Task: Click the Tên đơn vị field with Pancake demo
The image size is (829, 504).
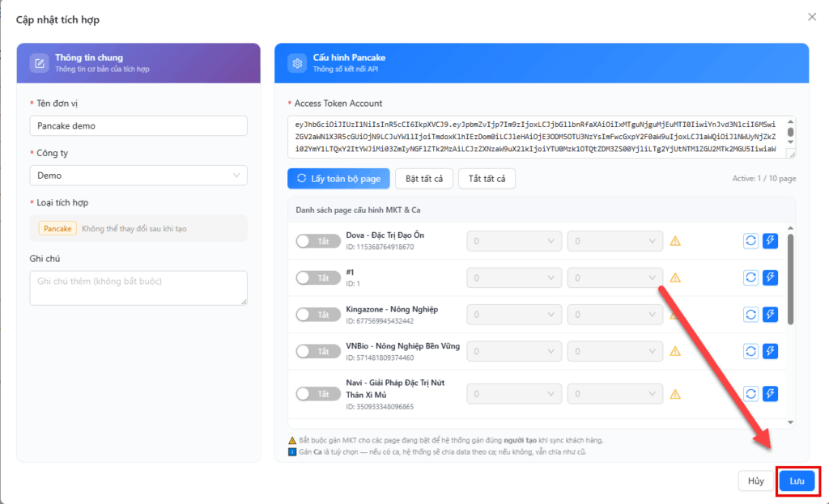Action: click(138, 125)
